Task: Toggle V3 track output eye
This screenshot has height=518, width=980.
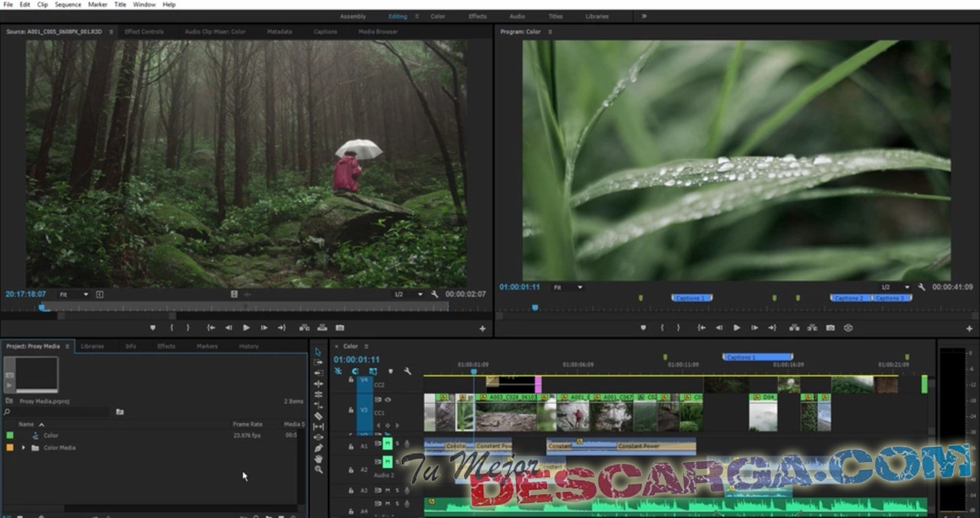Action: pos(387,399)
